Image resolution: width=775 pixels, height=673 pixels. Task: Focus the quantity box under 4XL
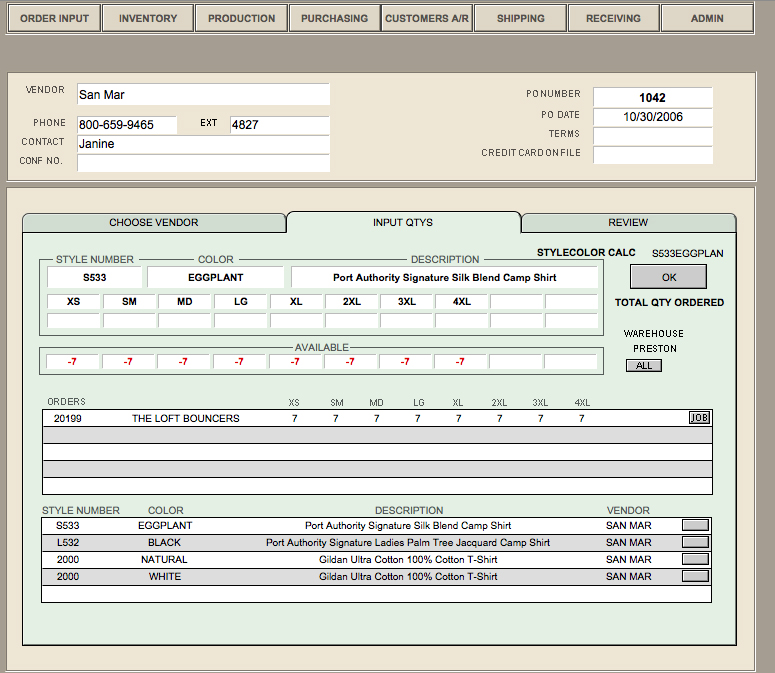(462, 321)
